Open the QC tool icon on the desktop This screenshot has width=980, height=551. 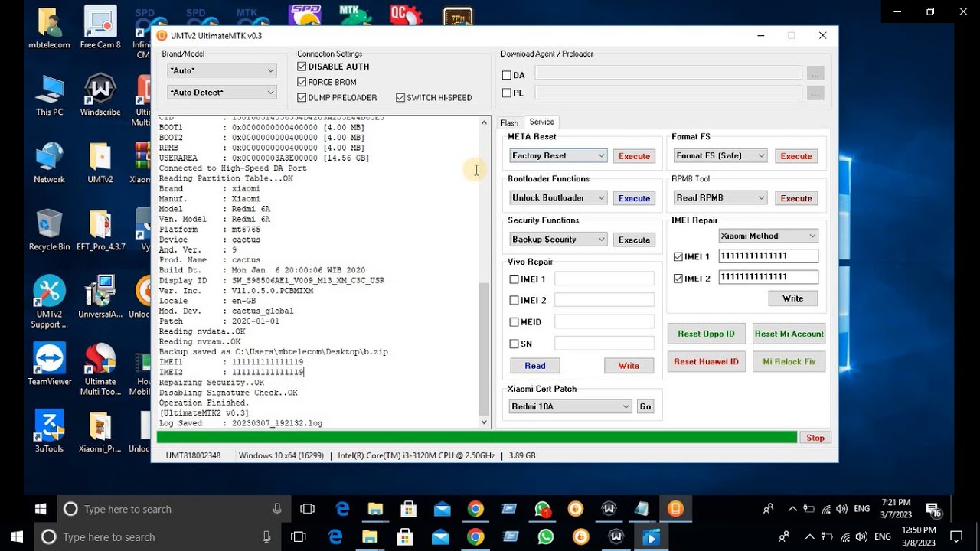point(406,15)
